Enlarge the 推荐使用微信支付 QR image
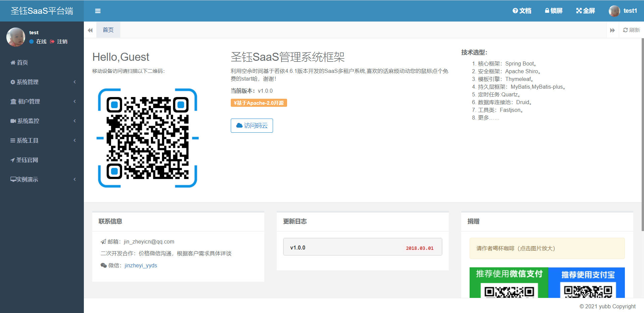 (509, 282)
